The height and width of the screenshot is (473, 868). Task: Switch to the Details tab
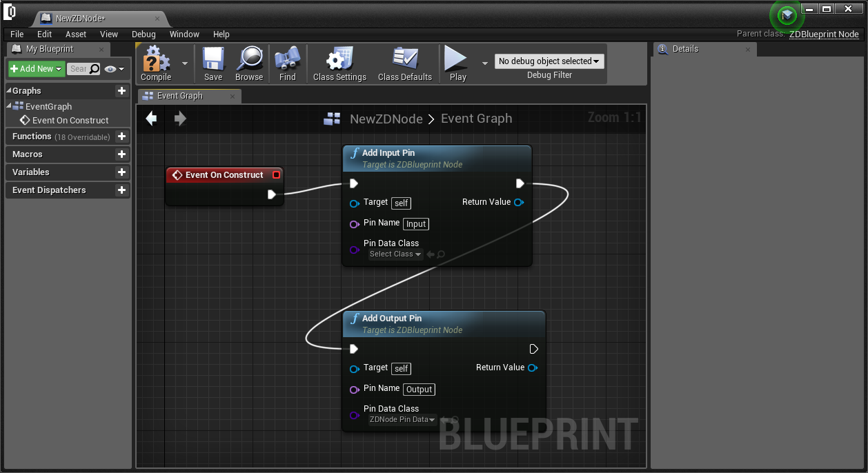coord(685,49)
